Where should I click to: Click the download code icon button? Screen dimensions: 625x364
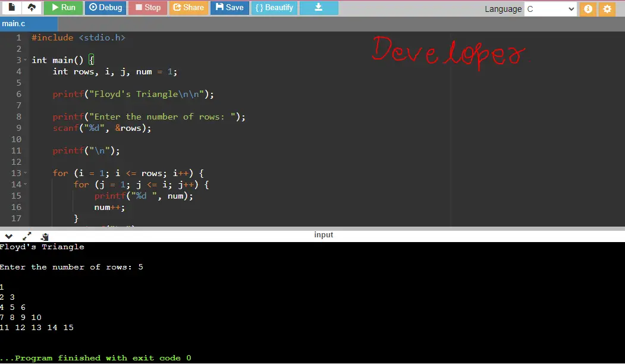(x=319, y=8)
